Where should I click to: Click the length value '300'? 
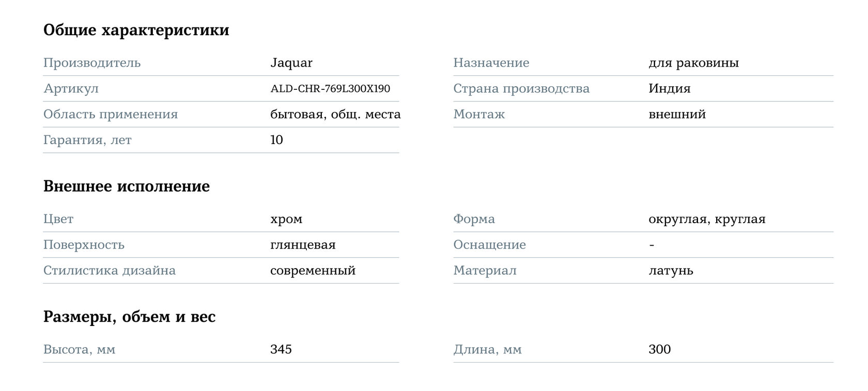click(659, 350)
